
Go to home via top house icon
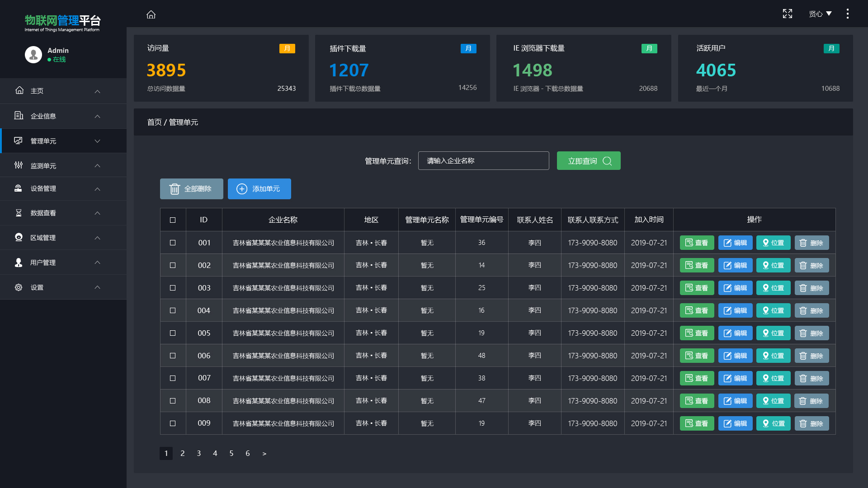click(151, 14)
